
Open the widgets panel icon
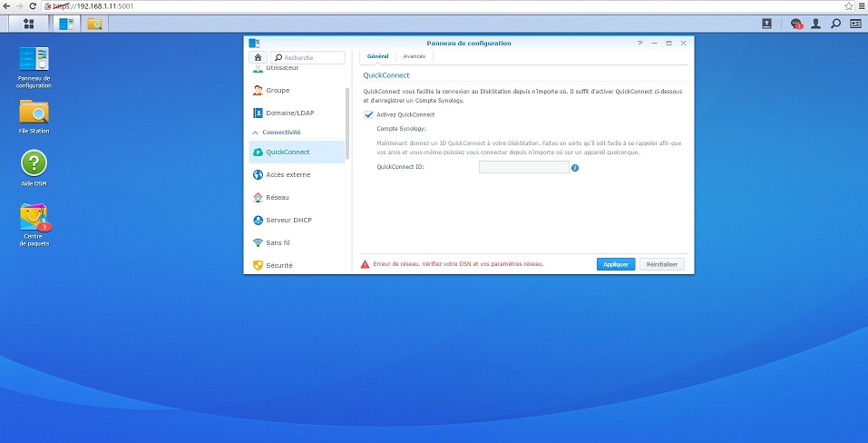[855, 24]
